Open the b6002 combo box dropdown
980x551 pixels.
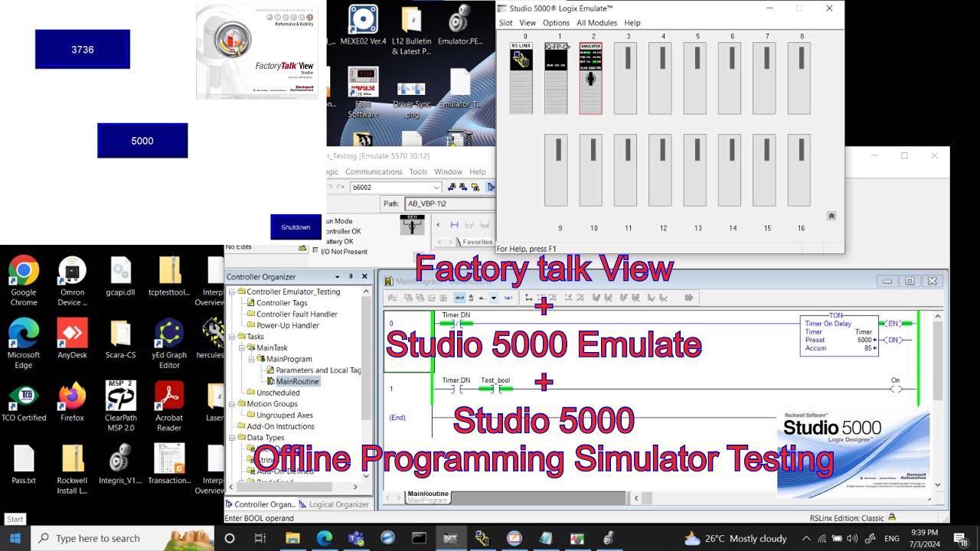436,187
